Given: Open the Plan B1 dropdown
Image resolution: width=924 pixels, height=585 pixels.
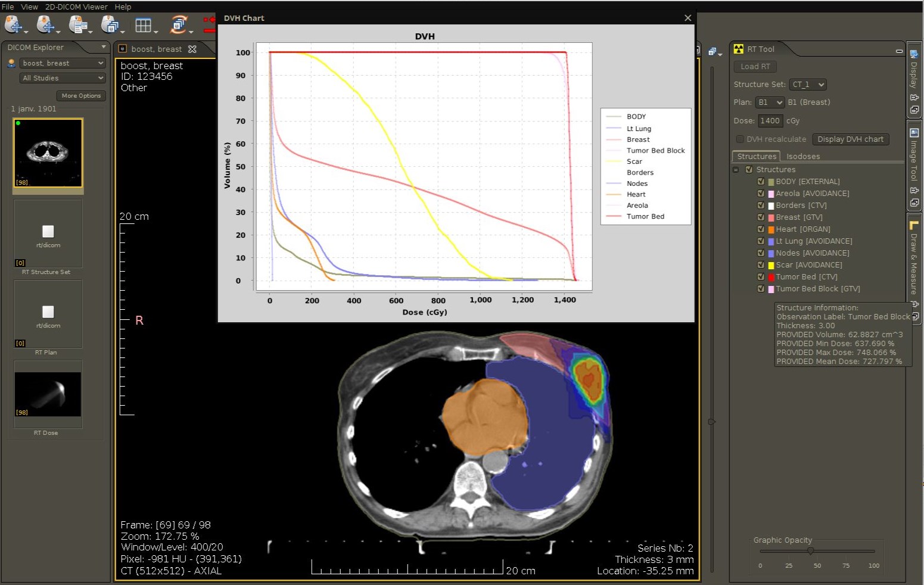Looking at the screenshot, I should coord(770,102).
